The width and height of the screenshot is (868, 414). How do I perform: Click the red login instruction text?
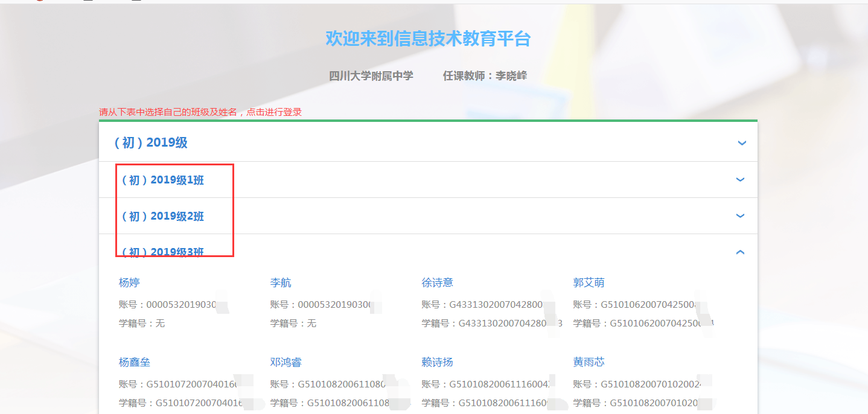pyautogui.click(x=200, y=112)
